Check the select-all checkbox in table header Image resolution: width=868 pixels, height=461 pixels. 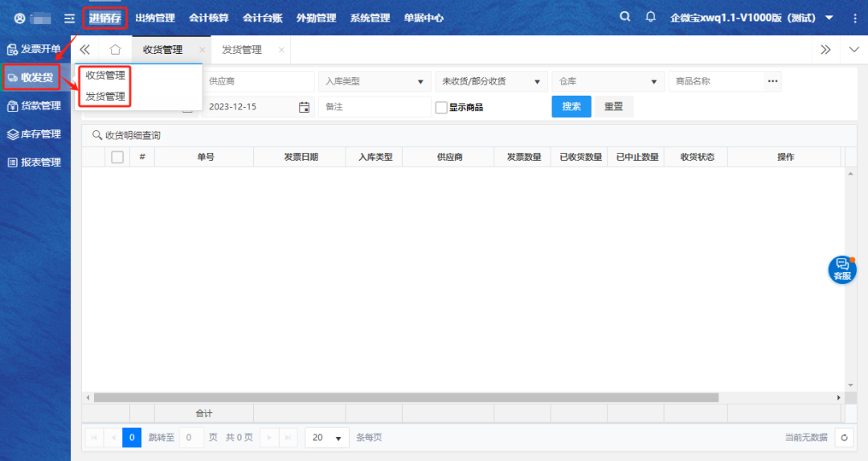pos(117,157)
